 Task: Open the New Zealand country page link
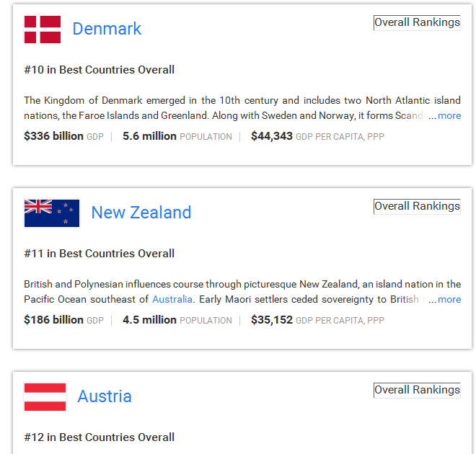point(141,213)
